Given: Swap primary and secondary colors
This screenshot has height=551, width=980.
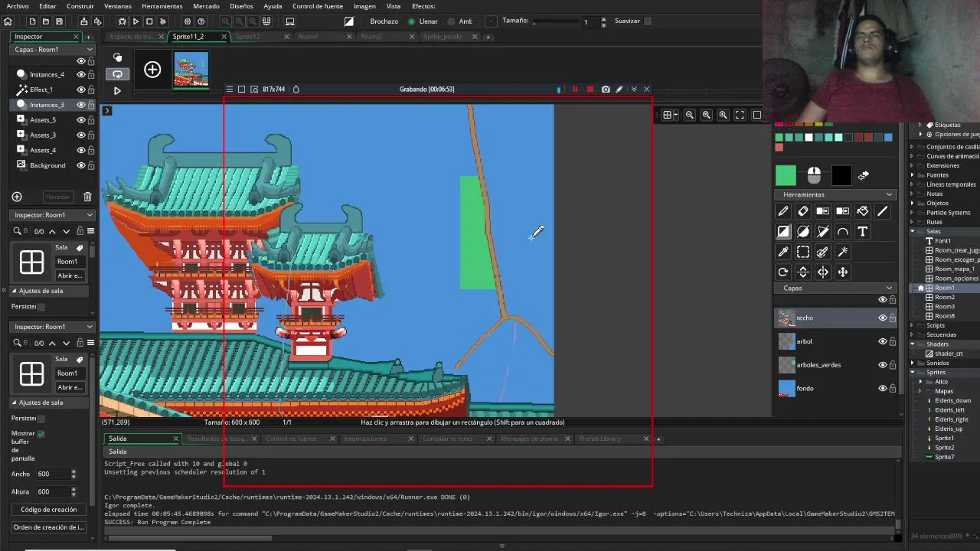Looking at the screenshot, I should tap(864, 175).
